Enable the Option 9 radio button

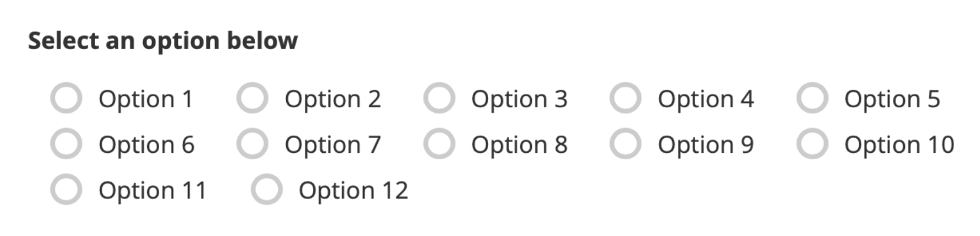625,144
